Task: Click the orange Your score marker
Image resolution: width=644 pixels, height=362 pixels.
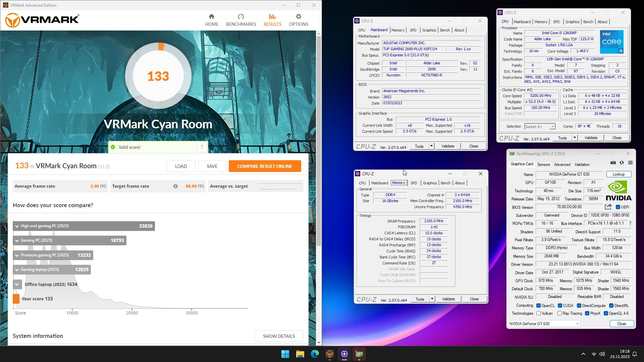Action: point(16,299)
